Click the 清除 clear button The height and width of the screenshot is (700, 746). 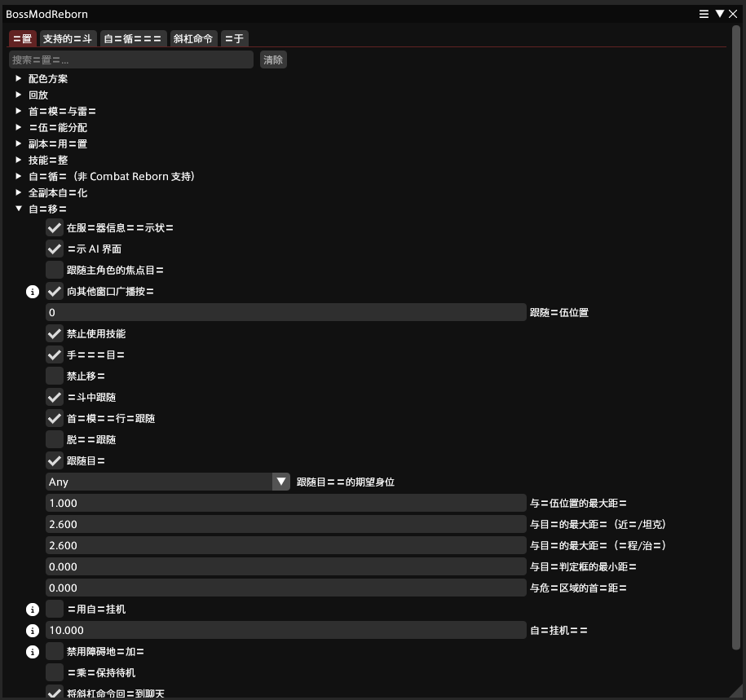[x=273, y=59]
